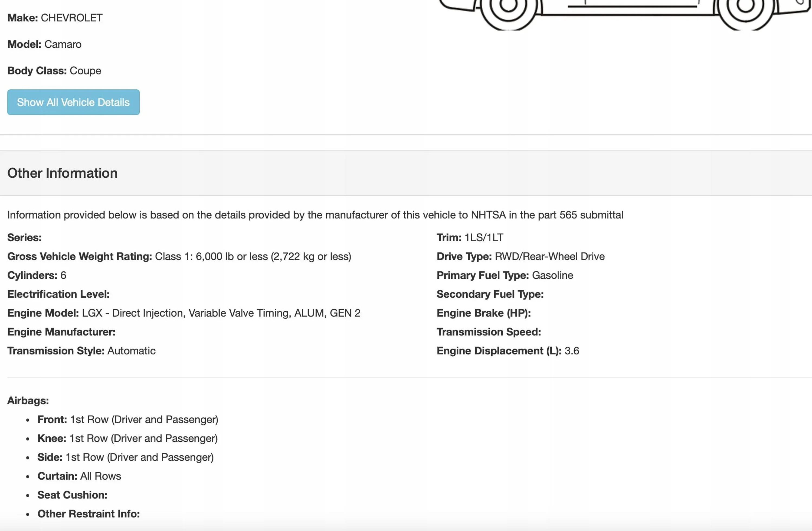The height and width of the screenshot is (531, 812).
Task: Click the Body Class: Coupe text
Action: pyautogui.click(x=54, y=71)
